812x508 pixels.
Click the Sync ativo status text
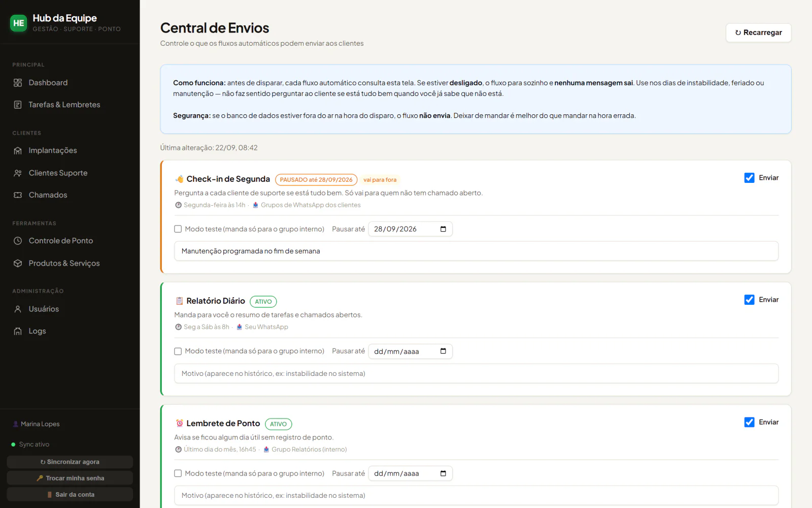(34, 444)
